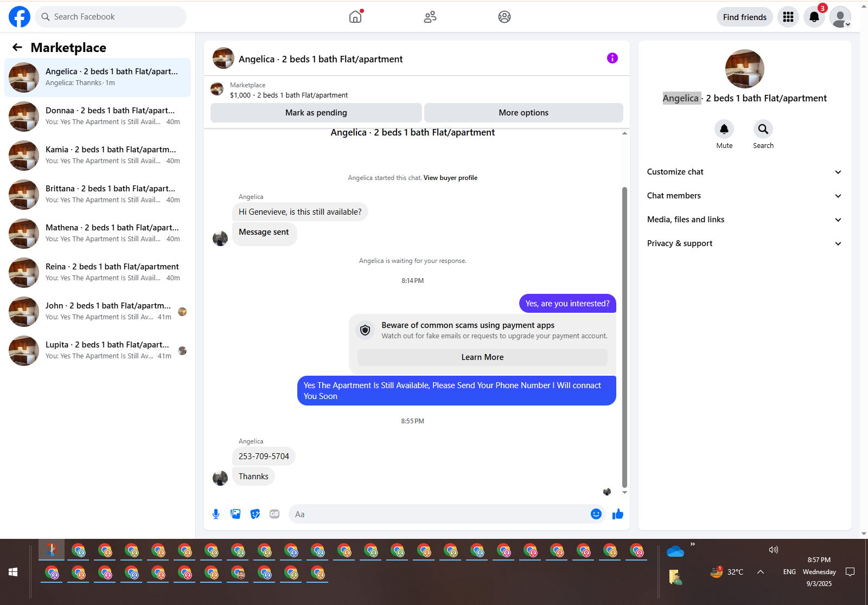Expand the Chat members section
This screenshot has height=605, width=868.
(744, 196)
